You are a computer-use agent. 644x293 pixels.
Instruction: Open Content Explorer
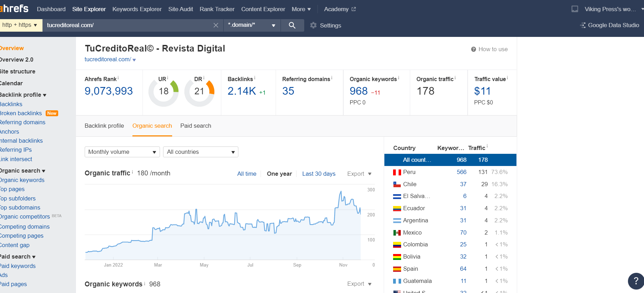point(263,9)
